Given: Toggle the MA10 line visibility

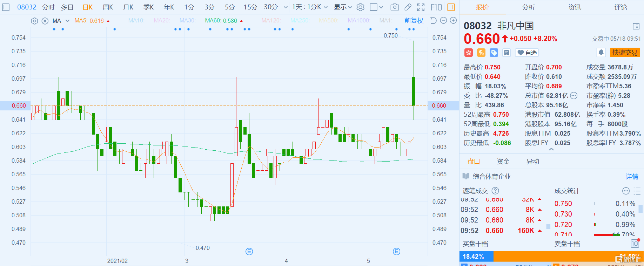Looking at the screenshot, I should (136, 21).
